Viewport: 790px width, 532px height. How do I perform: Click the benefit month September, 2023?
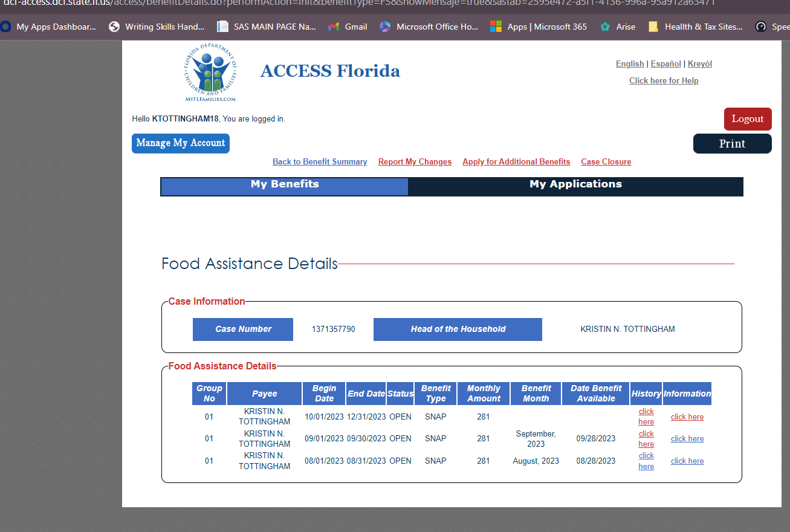536,439
